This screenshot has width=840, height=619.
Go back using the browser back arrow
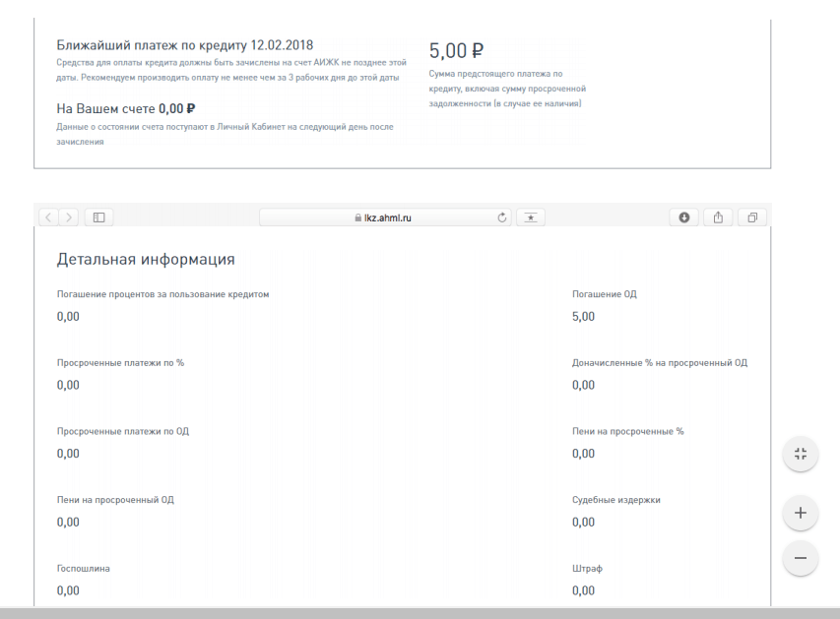[48, 217]
